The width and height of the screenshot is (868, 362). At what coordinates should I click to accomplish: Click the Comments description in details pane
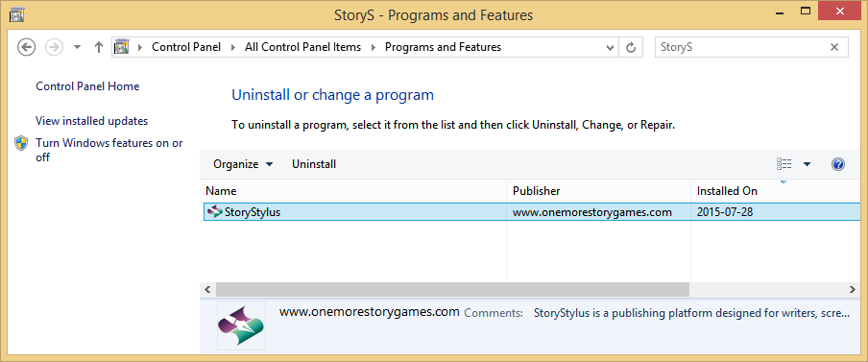(691, 313)
